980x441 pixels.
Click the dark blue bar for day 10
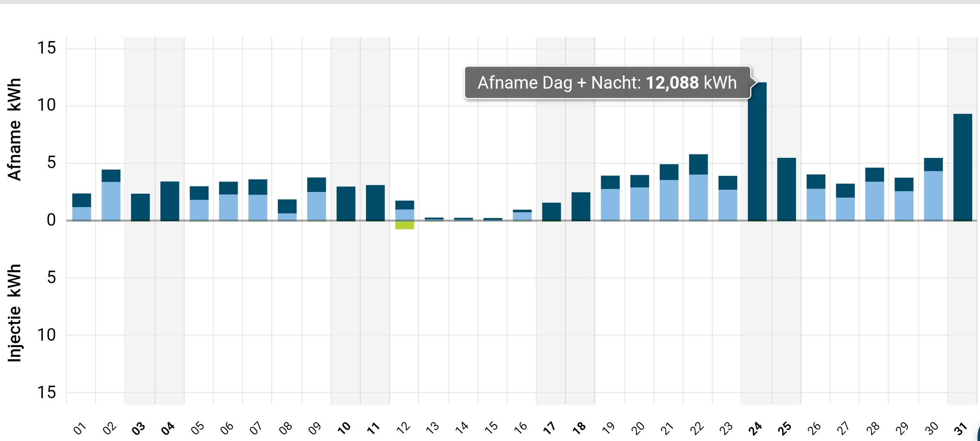346,204
